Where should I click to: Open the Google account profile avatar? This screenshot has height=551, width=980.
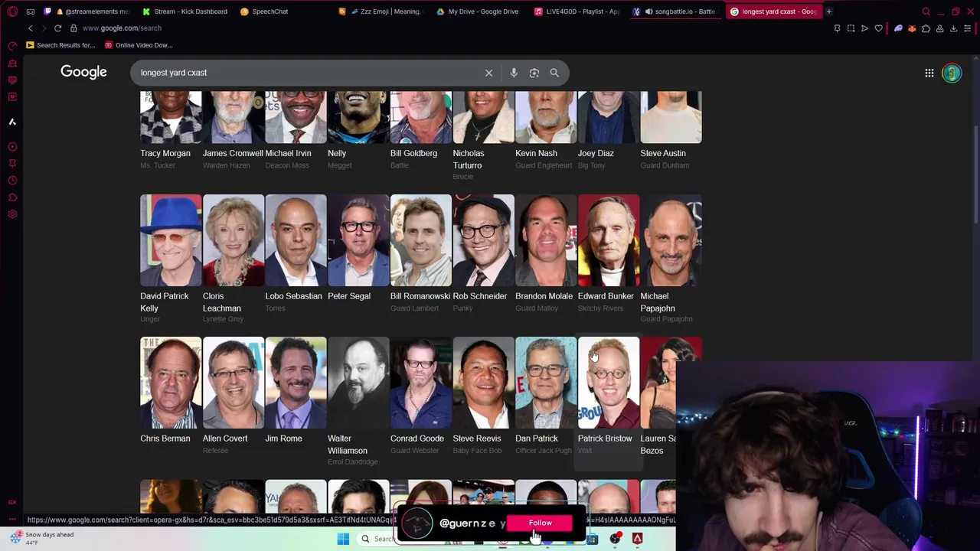point(952,73)
